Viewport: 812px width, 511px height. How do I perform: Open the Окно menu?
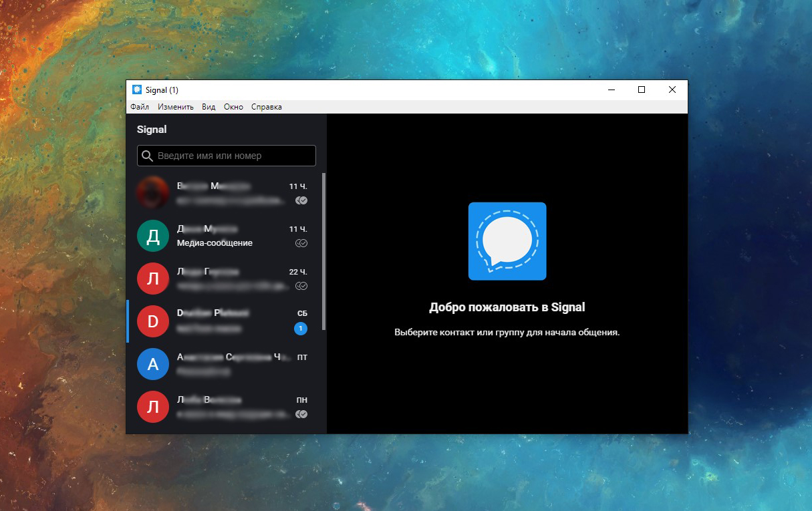233,106
